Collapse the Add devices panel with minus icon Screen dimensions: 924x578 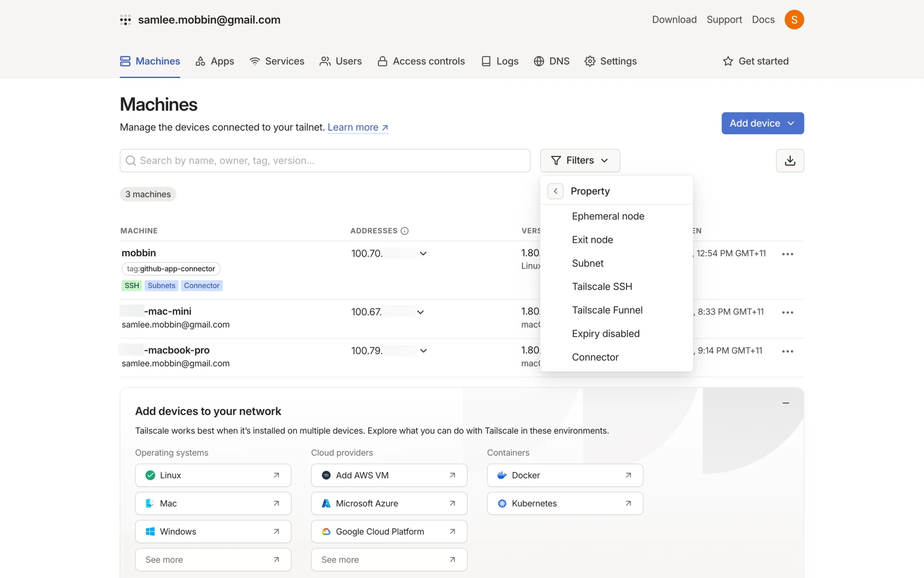(786, 403)
